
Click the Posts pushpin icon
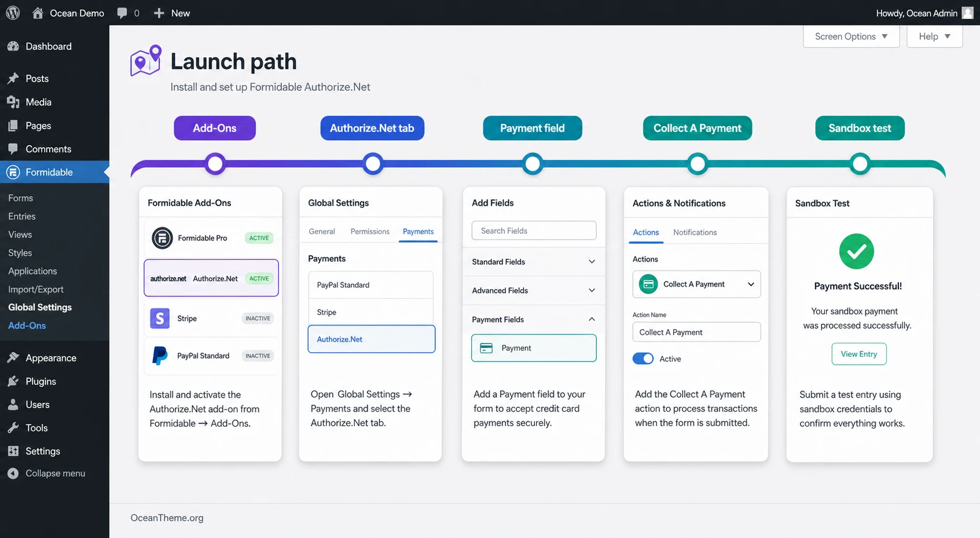(x=13, y=78)
